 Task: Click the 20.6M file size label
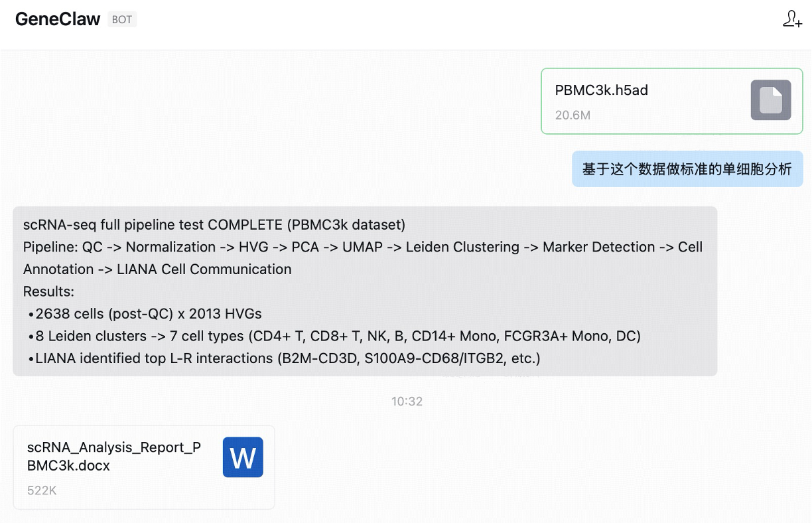(573, 115)
